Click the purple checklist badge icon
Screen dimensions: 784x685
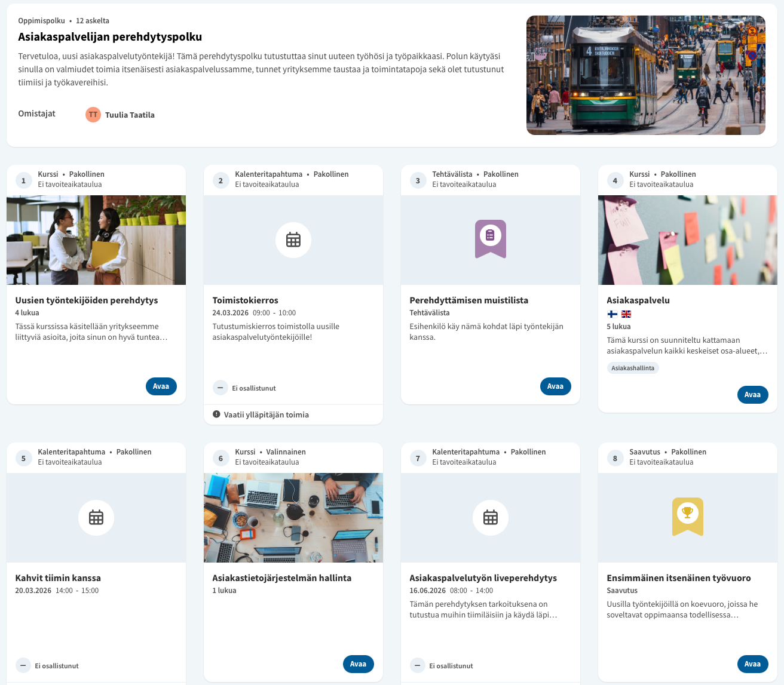(x=491, y=239)
